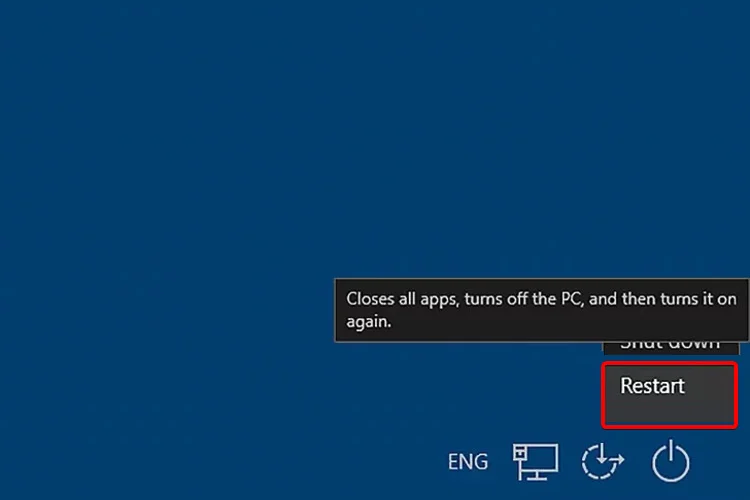This screenshot has width=750, height=500.
Task: Click Shut down above the Restart item
Action: click(x=671, y=348)
